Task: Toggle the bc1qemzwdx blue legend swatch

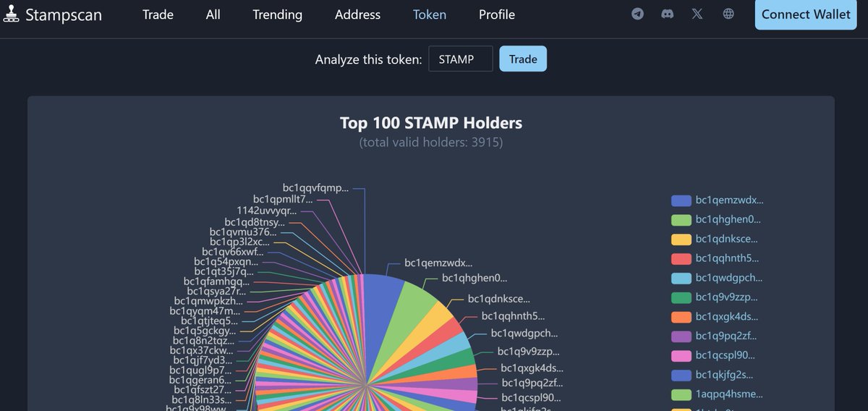Action: pyautogui.click(x=681, y=200)
